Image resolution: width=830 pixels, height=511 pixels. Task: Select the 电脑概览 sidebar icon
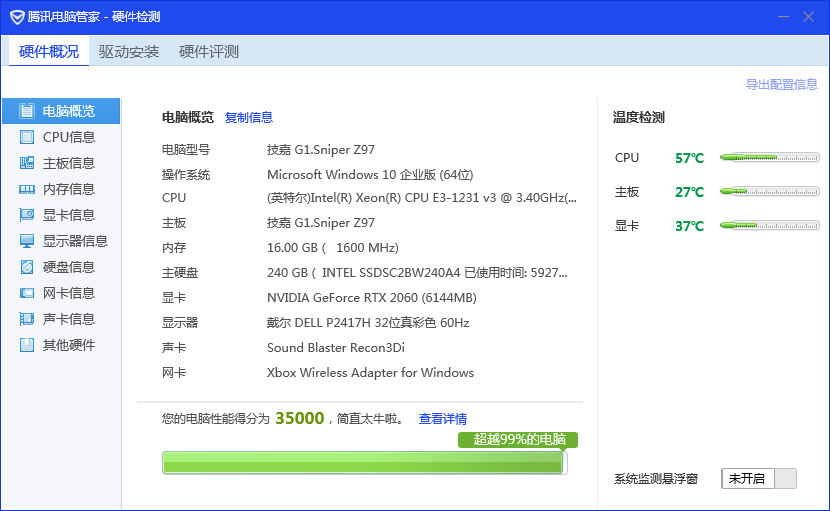pyautogui.click(x=27, y=111)
